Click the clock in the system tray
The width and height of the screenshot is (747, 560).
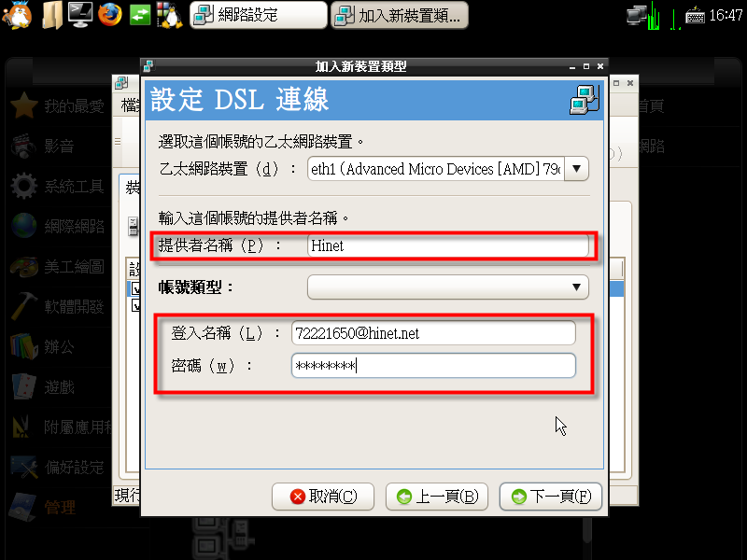726,16
